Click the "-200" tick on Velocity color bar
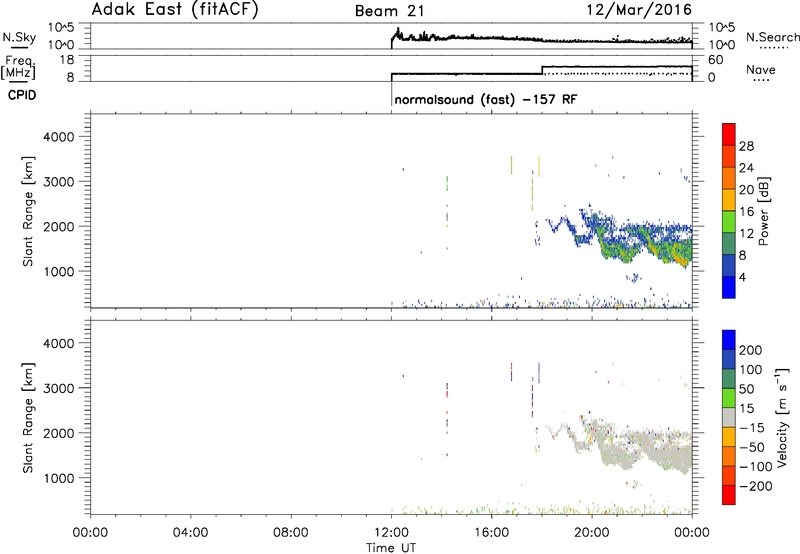800x554 pixels. pyautogui.click(x=755, y=486)
